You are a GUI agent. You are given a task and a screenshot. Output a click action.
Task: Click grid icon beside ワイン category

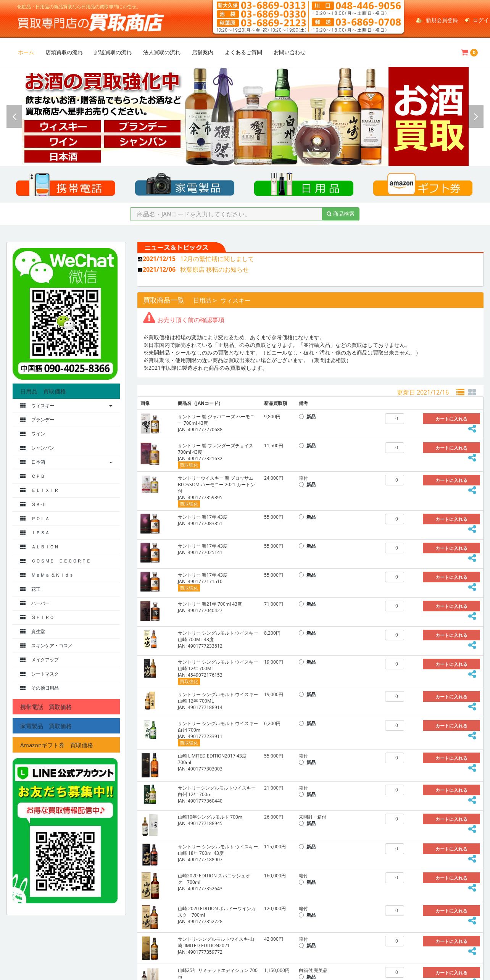(x=23, y=434)
